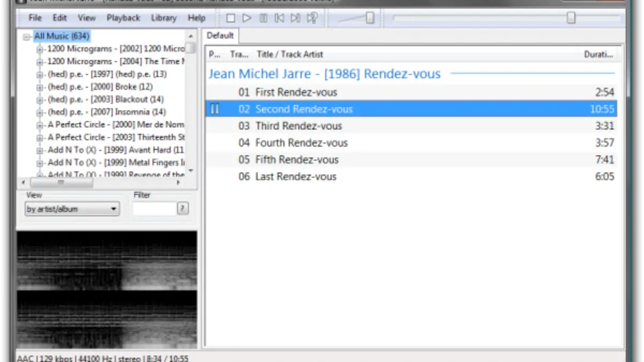The image size is (644, 362).
Task: Select track '05 Fifth Rendez-vous'
Action: 412,160
